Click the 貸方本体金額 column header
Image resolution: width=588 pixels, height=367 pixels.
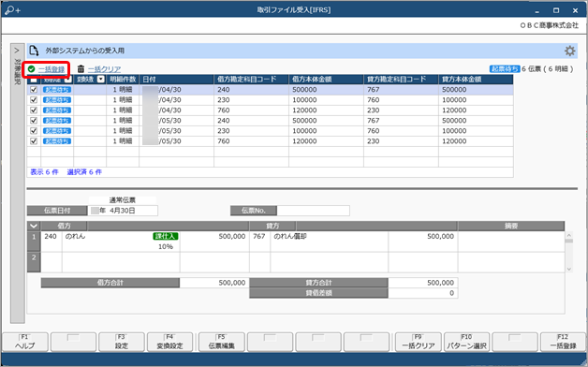click(x=476, y=79)
